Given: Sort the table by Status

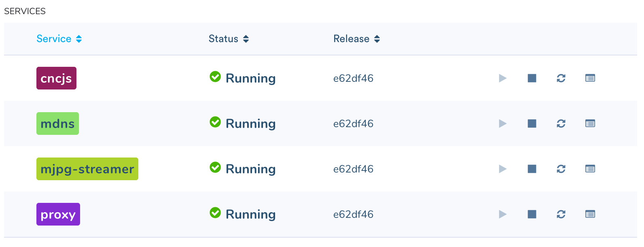Looking at the screenshot, I should click(x=229, y=38).
